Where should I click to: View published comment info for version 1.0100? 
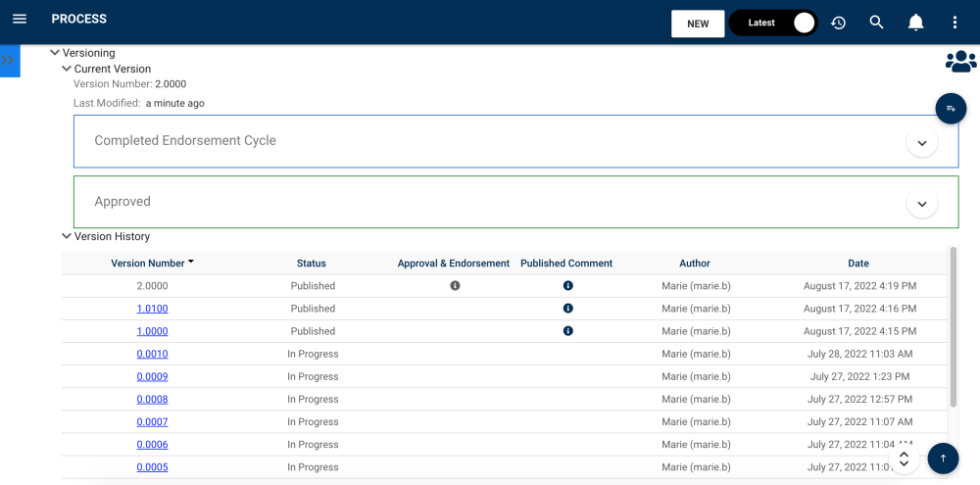point(567,309)
